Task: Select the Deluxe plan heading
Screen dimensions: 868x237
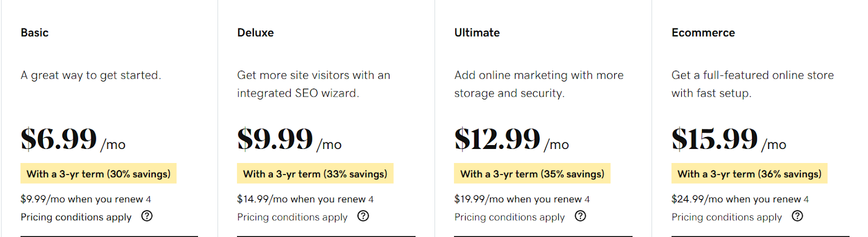Action: (x=256, y=33)
